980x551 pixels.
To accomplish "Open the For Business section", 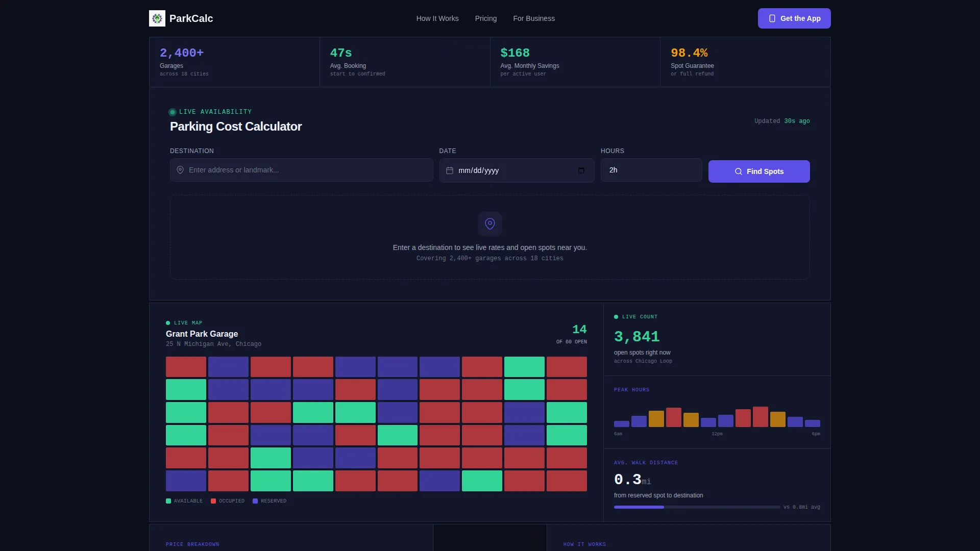I will [534, 18].
